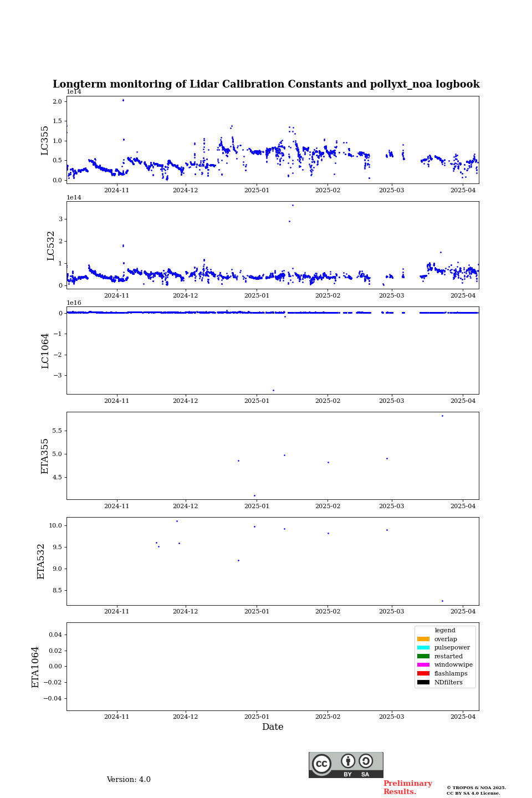Click the Preliminary Results red text
532x798 pixels.
coord(407,787)
